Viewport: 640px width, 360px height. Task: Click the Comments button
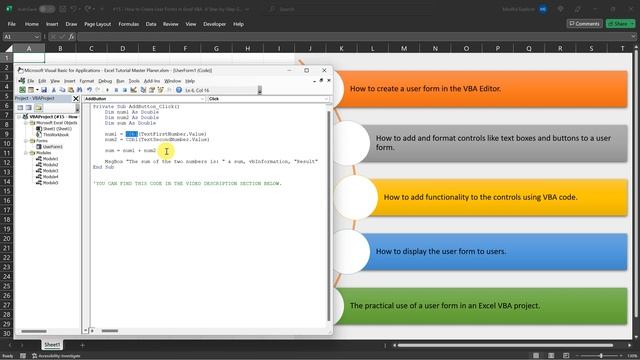pyautogui.click(x=584, y=24)
